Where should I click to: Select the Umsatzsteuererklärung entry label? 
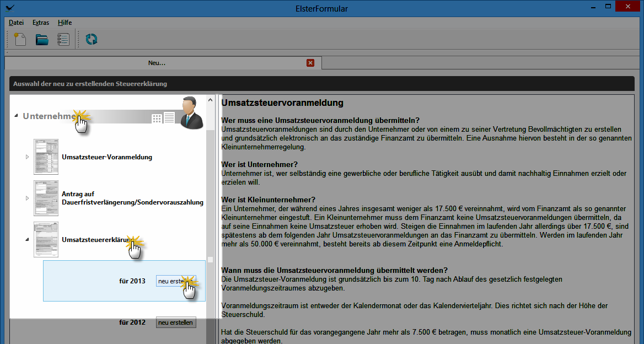pos(98,239)
